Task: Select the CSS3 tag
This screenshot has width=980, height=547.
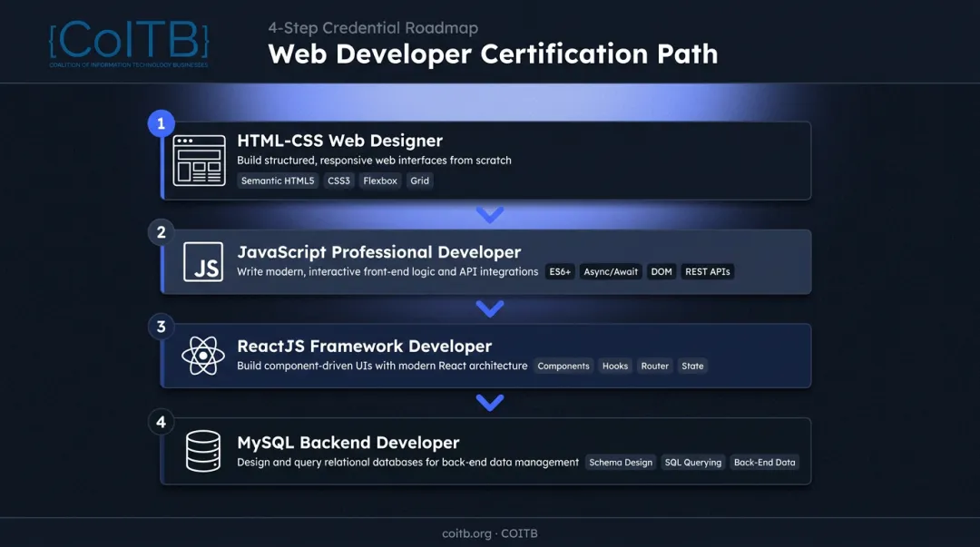Action: pyautogui.click(x=338, y=181)
